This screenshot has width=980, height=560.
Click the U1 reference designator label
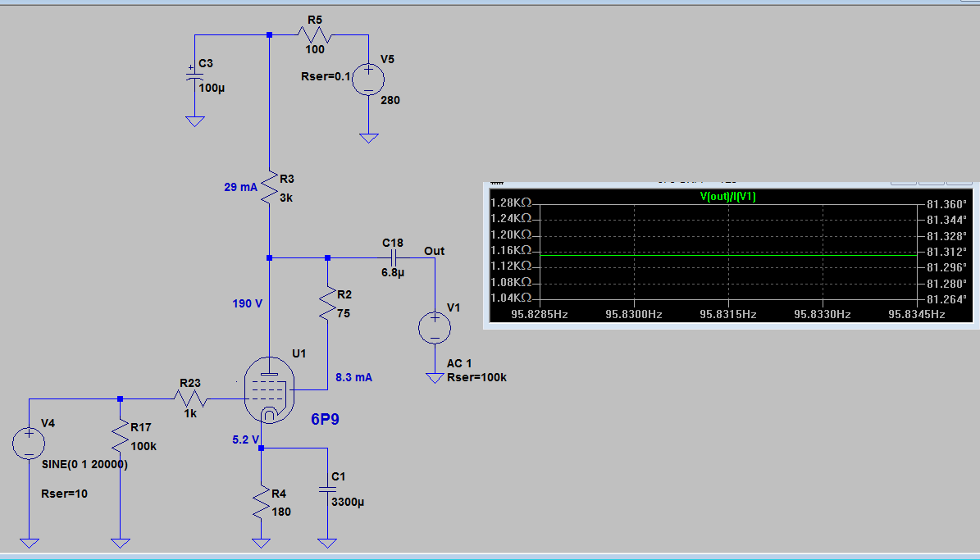(x=299, y=353)
